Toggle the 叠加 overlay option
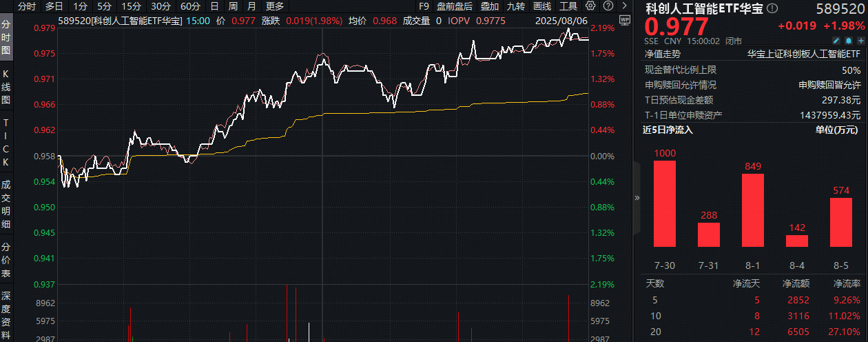Image resolution: width=868 pixels, height=342 pixels. click(x=490, y=6)
